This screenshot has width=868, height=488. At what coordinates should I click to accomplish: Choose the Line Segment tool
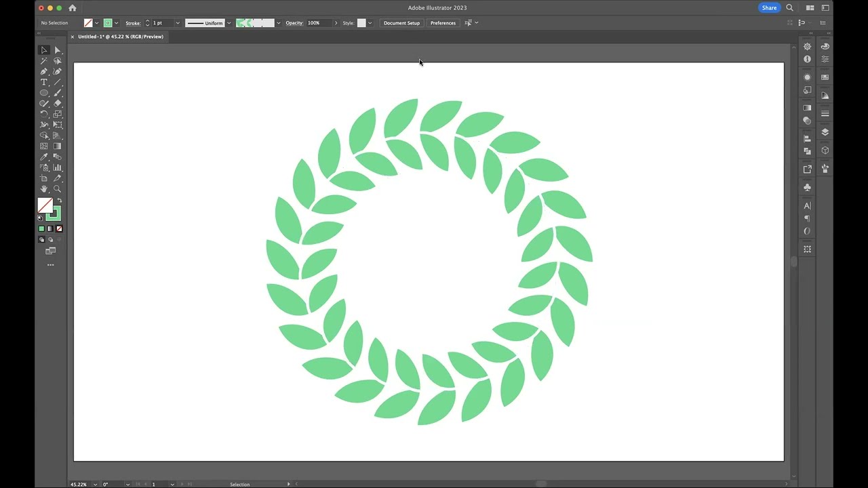pyautogui.click(x=58, y=82)
